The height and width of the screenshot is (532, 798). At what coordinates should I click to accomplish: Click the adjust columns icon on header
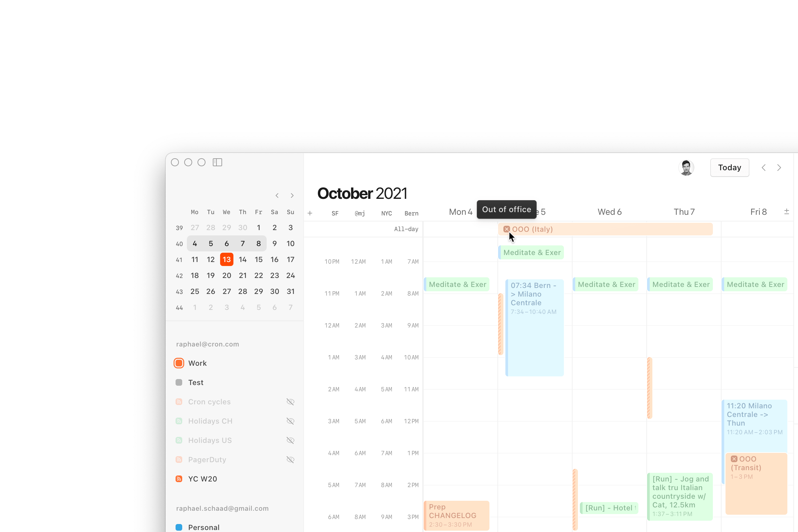(787, 212)
